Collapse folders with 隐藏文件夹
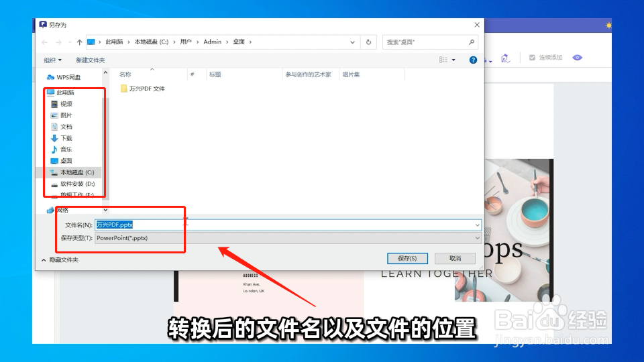The height and width of the screenshot is (362, 644). click(x=60, y=260)
